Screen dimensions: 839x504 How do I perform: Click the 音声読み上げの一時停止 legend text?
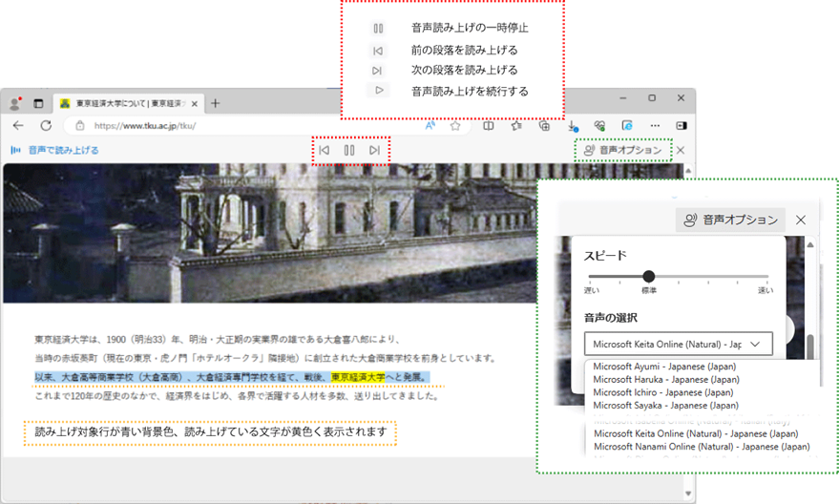[x=470, y=28]
